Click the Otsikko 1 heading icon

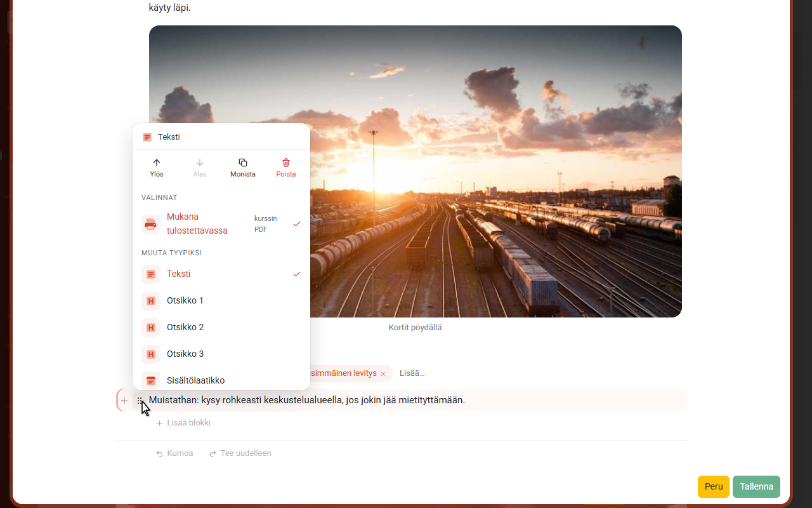pyautogui.click(x=151, y=301)
